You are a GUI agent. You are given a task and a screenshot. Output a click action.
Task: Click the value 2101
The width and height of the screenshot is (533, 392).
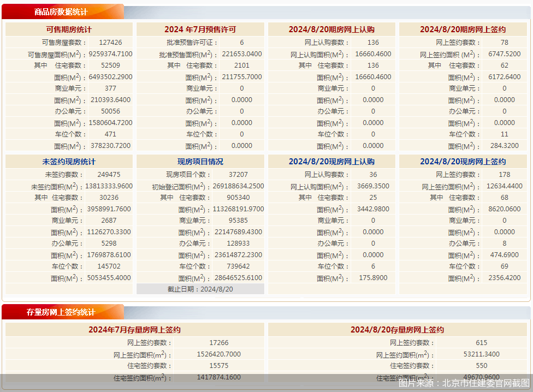(242, 65)
